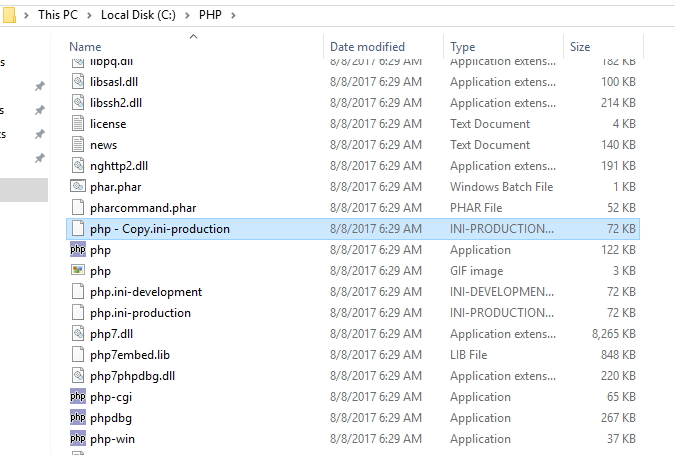Select the phar.phar file name
Image resolution: width=675 pixels, height=455 pixels.
click(x=115, y=187)
